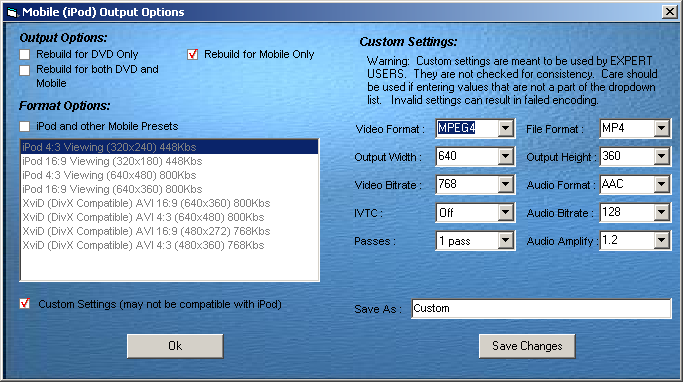Click into the Save As text field
683x382 pixels.
point(541,309)
